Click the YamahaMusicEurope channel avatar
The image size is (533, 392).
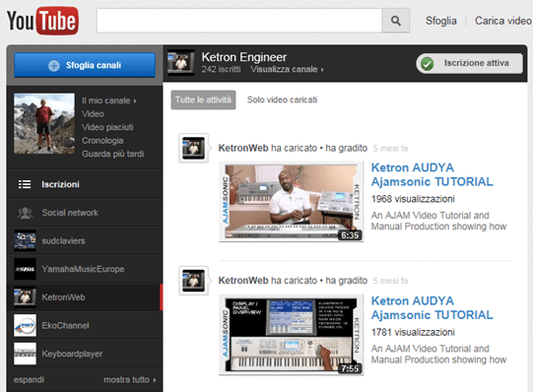coord(25,269)
